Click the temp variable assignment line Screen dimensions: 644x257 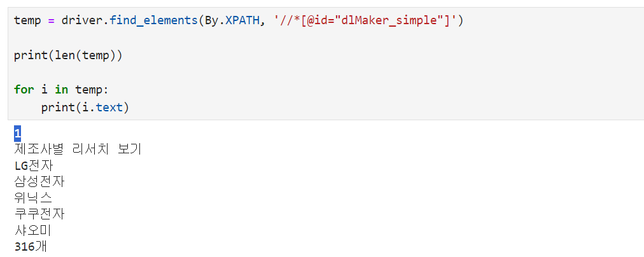[239, 20]
